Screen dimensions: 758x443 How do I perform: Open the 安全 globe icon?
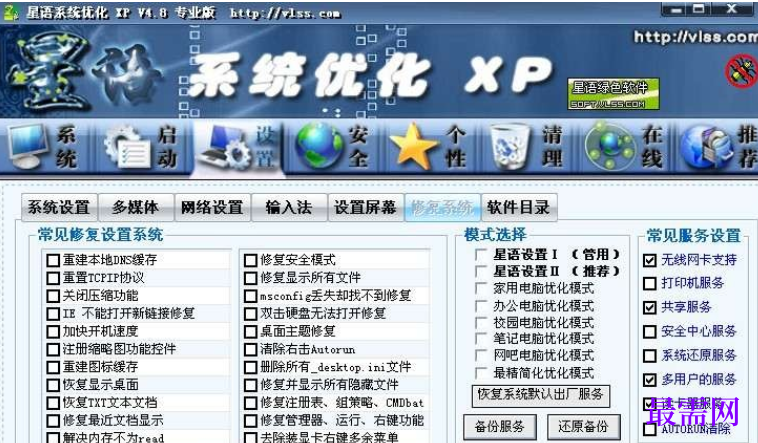point(319,146)
